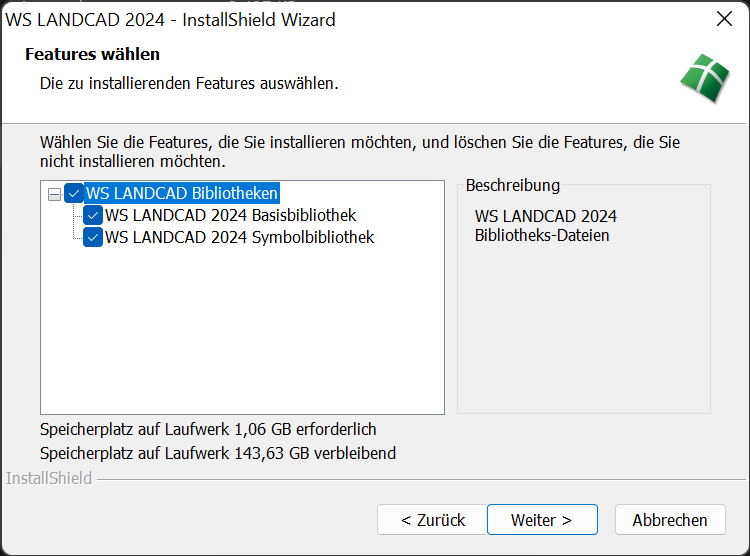
Task: Collapse the WS LANDCAD Bibliotheken tree node
Action: tap(54, 193)
